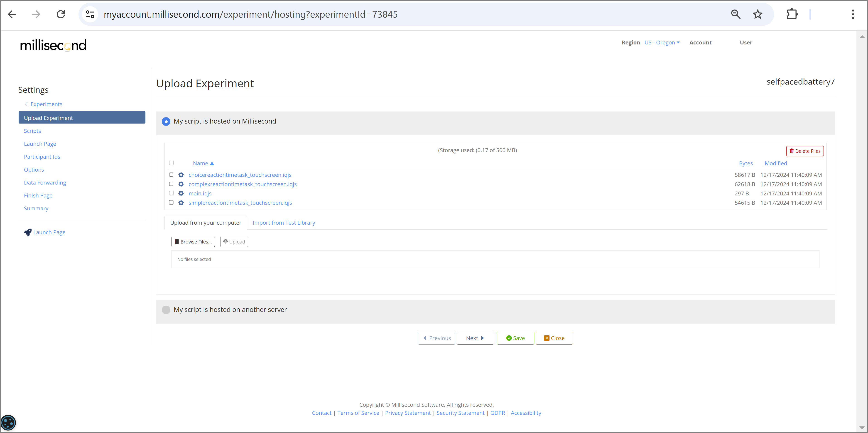Open Summary settings
The height and width of the screenshot is (433, 868).
click(36, 208)
